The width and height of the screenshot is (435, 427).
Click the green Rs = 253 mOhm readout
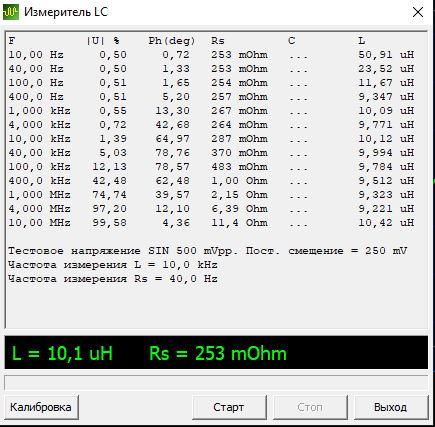point(218,353)
